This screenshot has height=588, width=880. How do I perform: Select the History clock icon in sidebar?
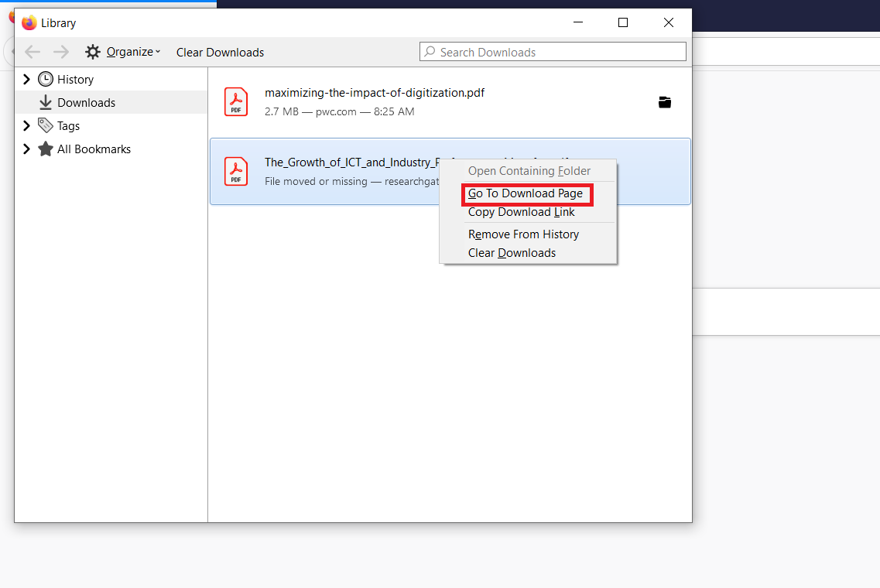point(45,79)
